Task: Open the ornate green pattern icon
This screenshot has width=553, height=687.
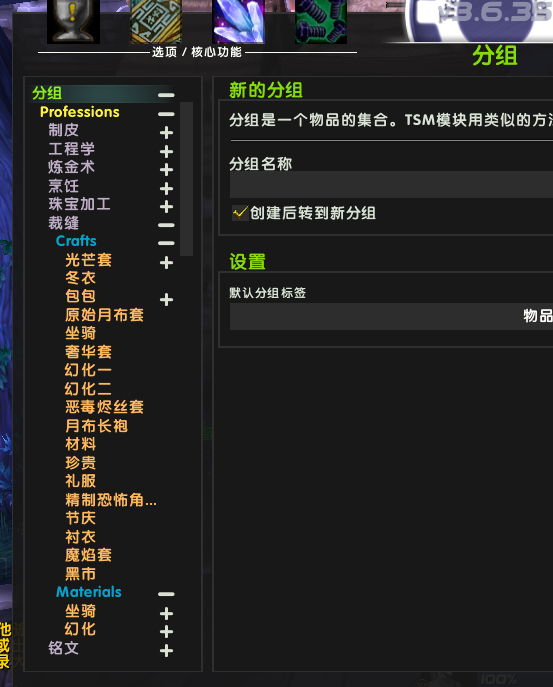Action: (x=156, y=21)
